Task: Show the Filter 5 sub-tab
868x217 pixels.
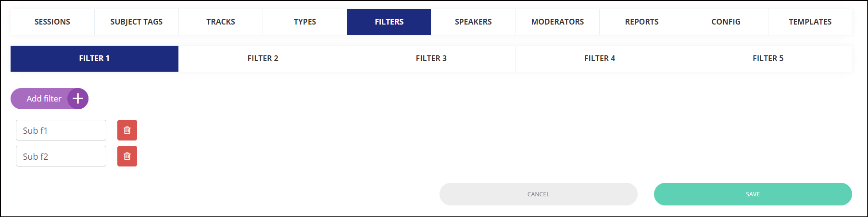Action: click(x=768, y=58)
